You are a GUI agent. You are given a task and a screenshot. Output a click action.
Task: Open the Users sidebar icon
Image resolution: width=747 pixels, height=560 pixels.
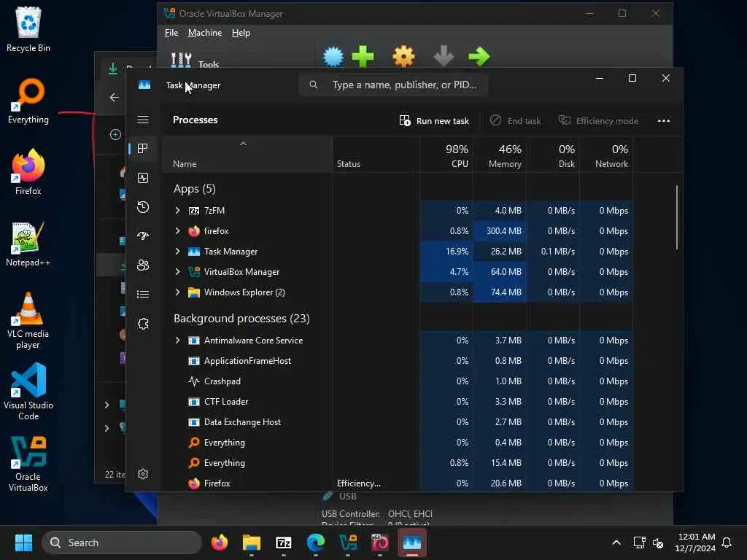[x=143, y=265]
